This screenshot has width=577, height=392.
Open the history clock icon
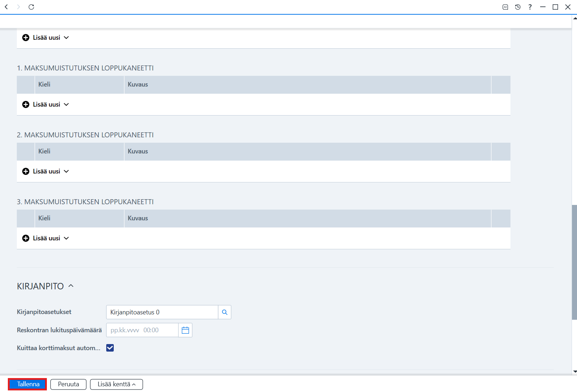coord(518,7)
